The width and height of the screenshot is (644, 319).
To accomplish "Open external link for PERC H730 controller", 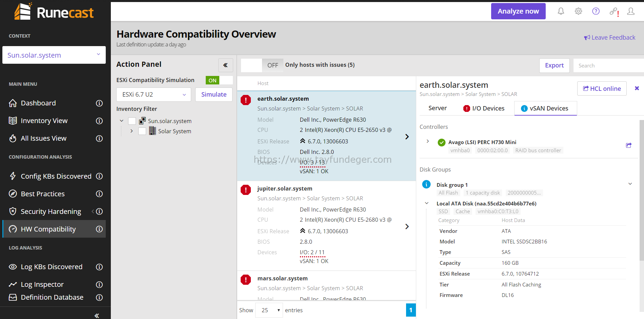I will (628, 145).
